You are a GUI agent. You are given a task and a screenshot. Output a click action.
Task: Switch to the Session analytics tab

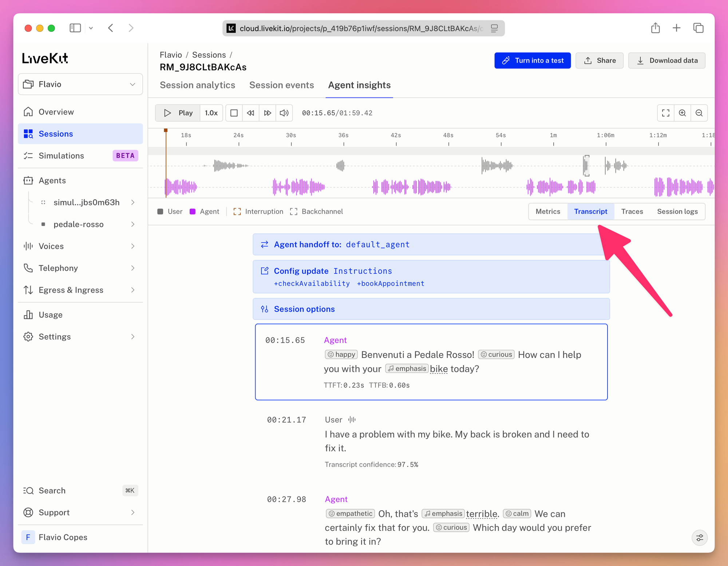click(197, 85)
